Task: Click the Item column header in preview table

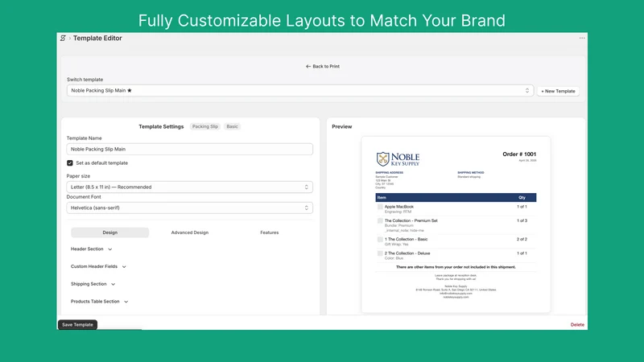Action: (x=382, y=197)
